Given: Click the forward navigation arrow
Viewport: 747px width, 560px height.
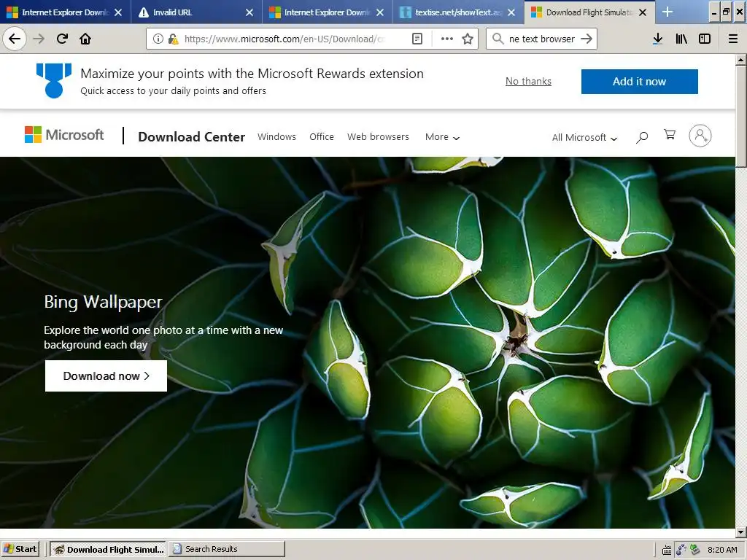Looking at the screenshot, I should pyautogui.click(x=39, y=39).
